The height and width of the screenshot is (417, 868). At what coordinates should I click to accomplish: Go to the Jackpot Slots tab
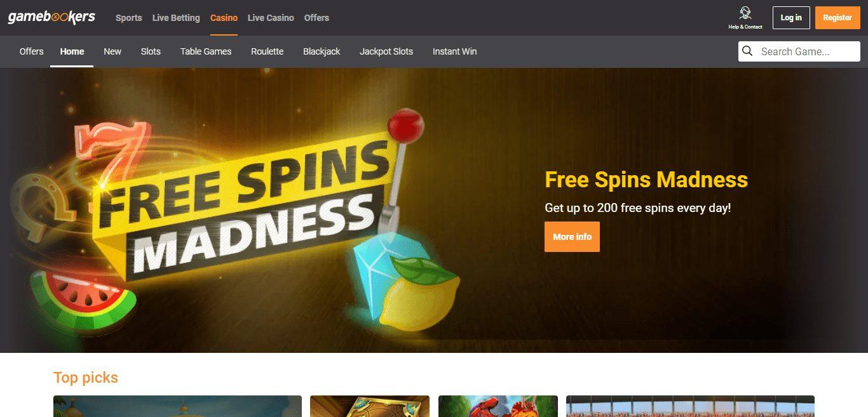click(386, 51)
